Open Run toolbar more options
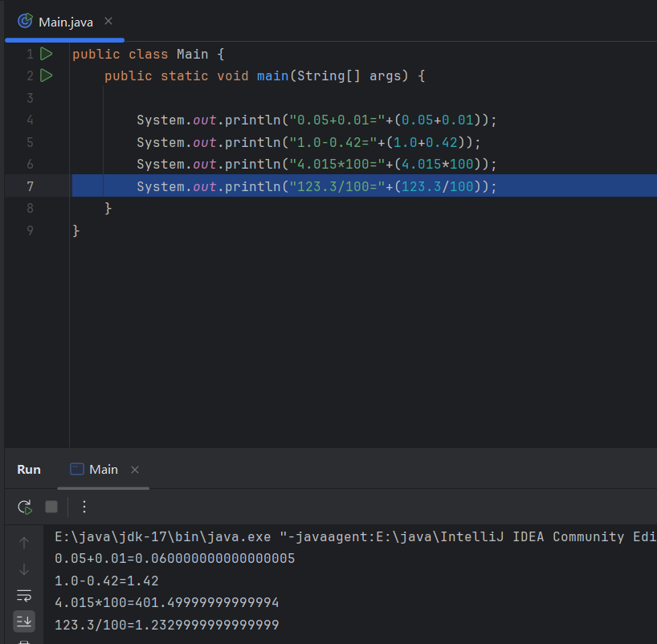This screenshot has width=657, height=644. [x=84, y=507]
